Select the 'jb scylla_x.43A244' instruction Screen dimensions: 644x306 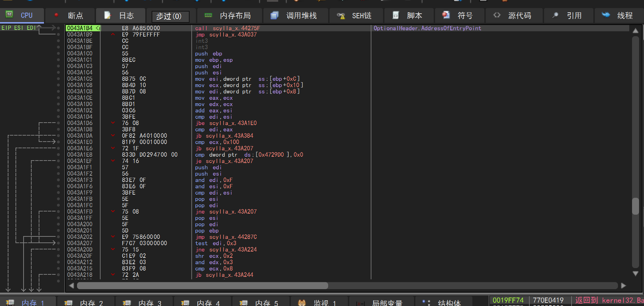tap(224, 275)
